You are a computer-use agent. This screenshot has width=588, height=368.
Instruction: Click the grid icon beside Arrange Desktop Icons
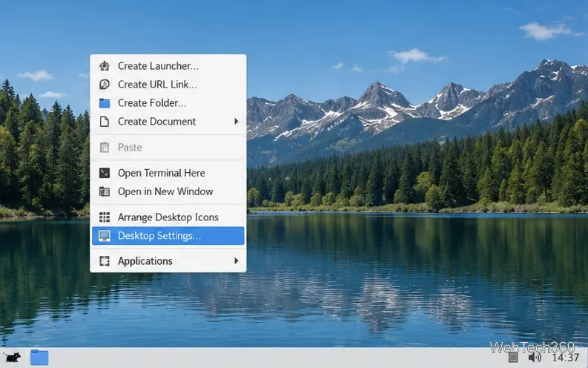coord(105,217)
